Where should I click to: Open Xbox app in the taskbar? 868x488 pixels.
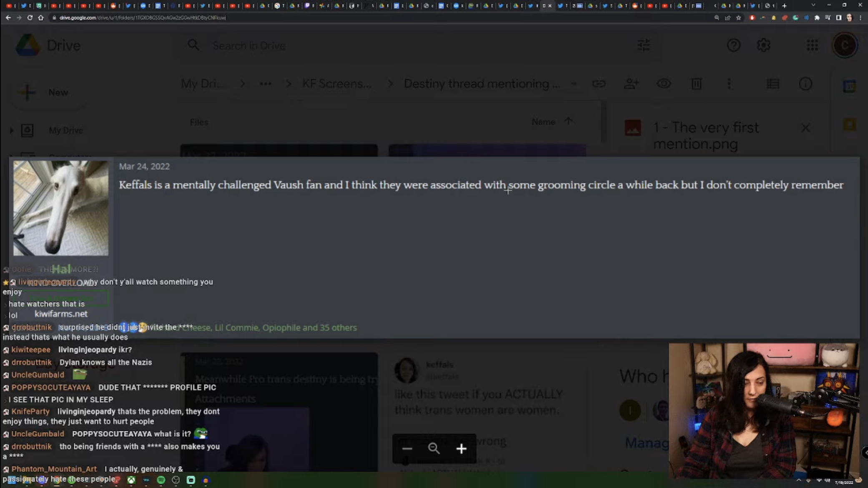coord(131,480)
